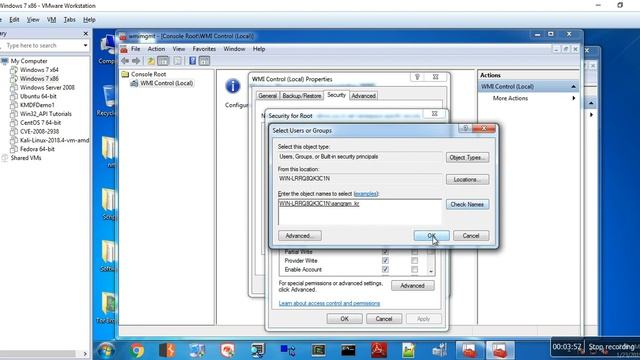Open the Command Prompt taskbar icon
Screen dimensions: 640x360
348,350
